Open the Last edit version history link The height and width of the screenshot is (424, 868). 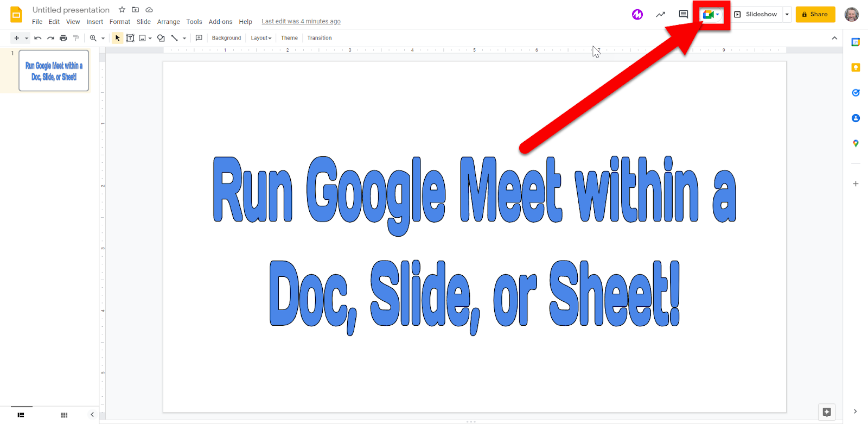301,22
